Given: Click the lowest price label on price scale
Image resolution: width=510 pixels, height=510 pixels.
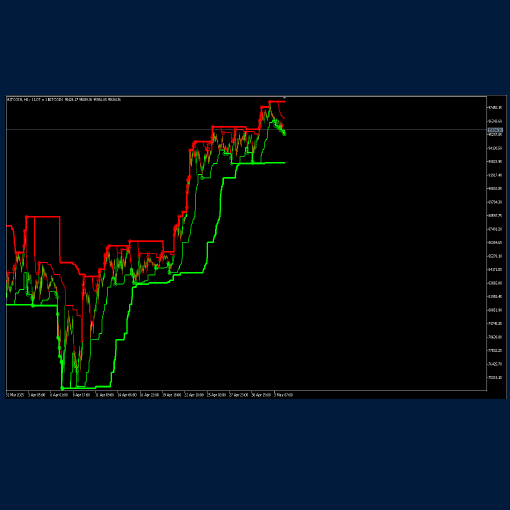Looking at the screenshot, I should 495,378.
